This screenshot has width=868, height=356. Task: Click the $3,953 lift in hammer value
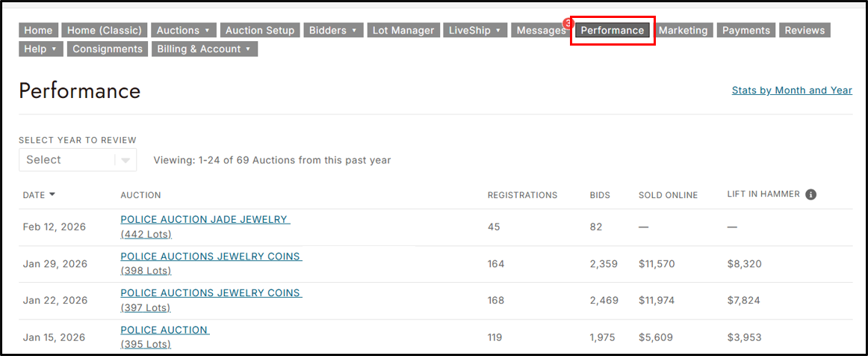click(x=744, y=337)
